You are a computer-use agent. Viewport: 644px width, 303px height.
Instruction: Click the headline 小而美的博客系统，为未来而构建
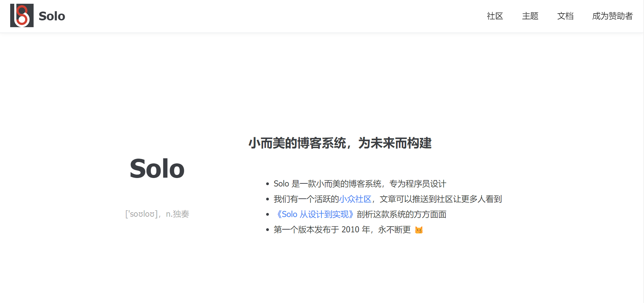pyautogui.click(x=340, y=143)
